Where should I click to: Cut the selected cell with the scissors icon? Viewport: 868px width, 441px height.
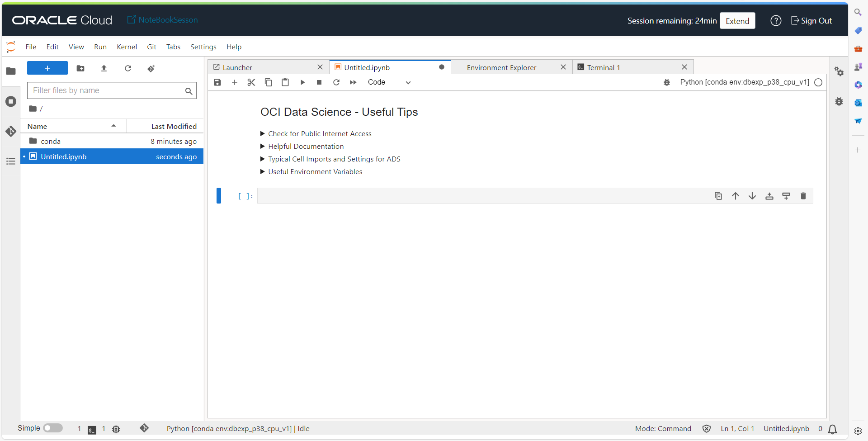point(251,82)
